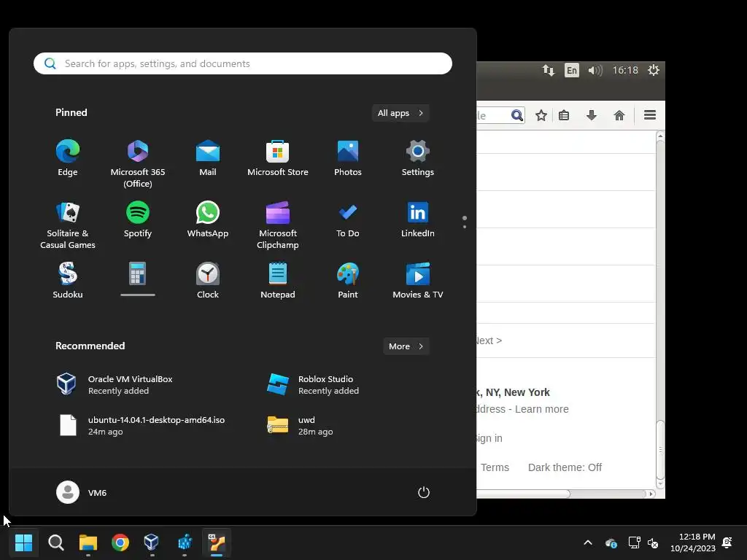Open the Calculator app icon

(138, 274)
